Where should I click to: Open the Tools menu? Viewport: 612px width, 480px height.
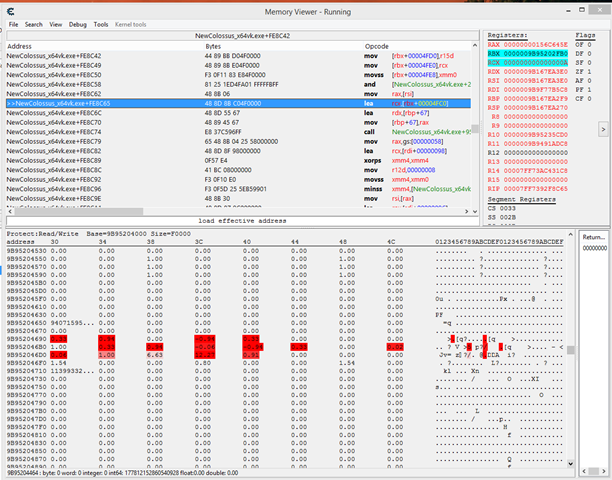pyautogui.click(x=101, y=23)
